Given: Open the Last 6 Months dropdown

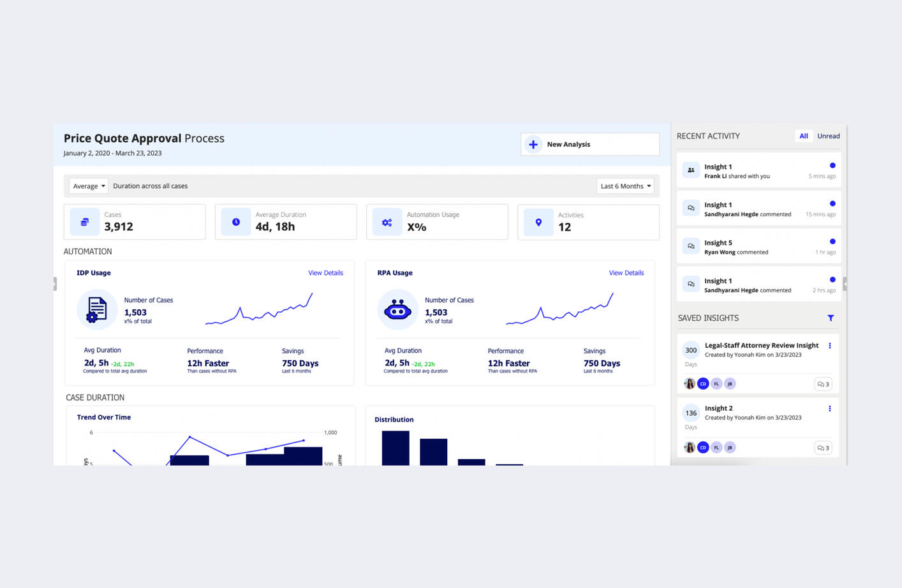Looking at the screenshot, I should 625,186.
